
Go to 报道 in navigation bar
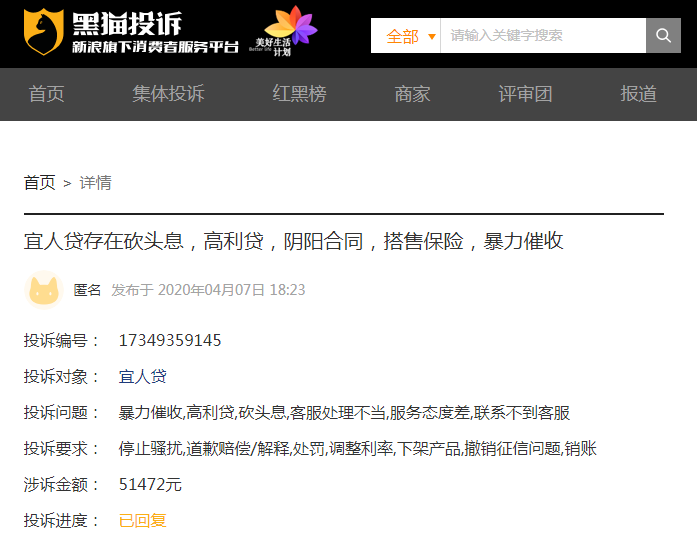point(638,94)
